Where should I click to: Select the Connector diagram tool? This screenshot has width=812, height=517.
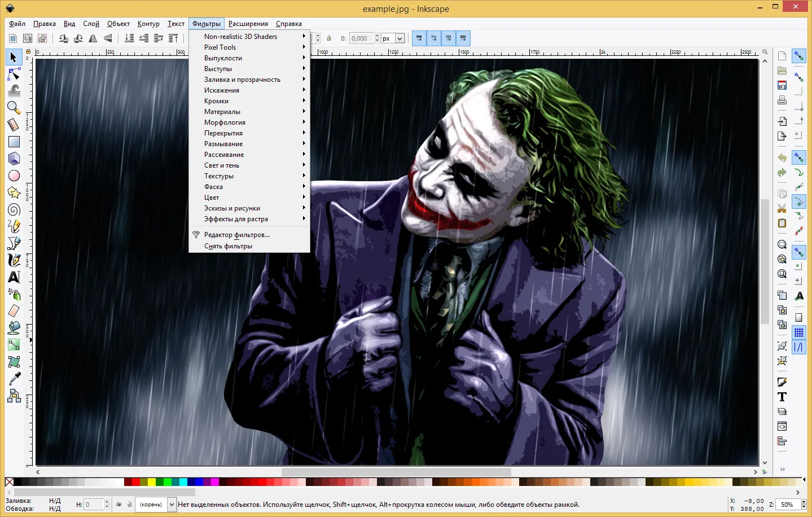click(x=14, y=396)
